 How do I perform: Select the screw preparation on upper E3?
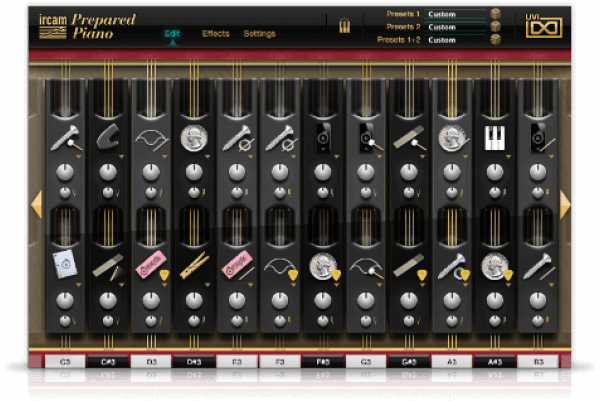[x=237, y=138]
